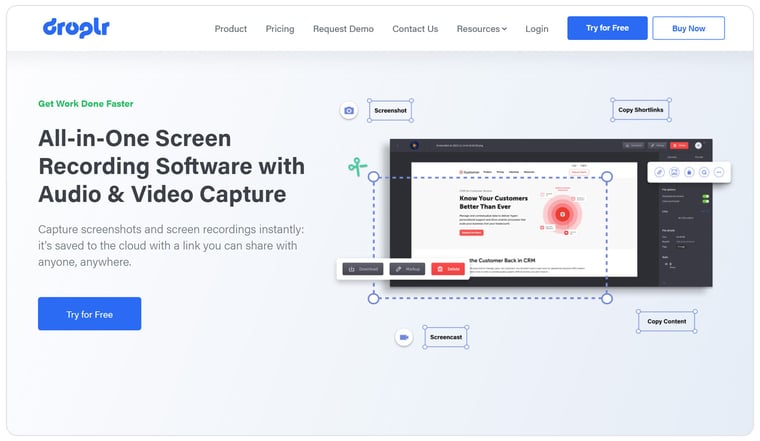Viewport: 760px width, 441px height.
Task: Click the Copy Shortlinks label box
Action: 640,109
